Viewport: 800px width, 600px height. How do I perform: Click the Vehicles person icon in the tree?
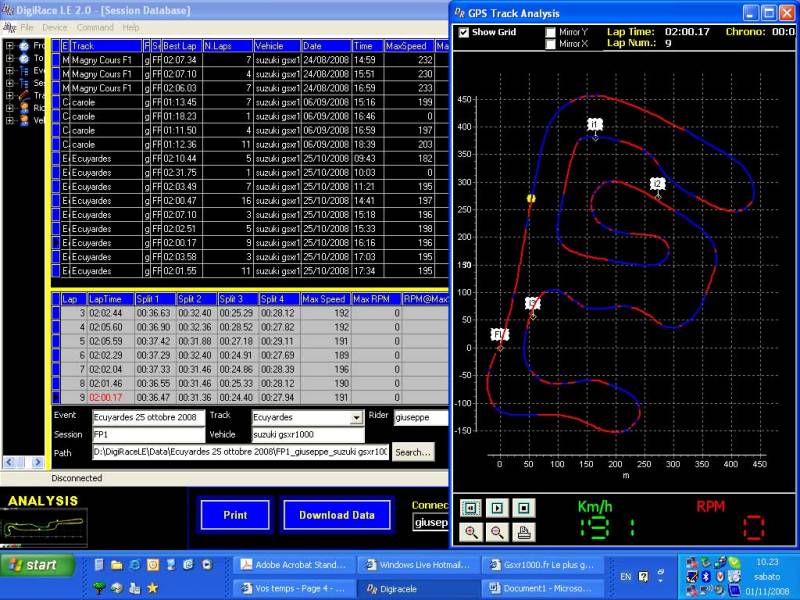24,121
